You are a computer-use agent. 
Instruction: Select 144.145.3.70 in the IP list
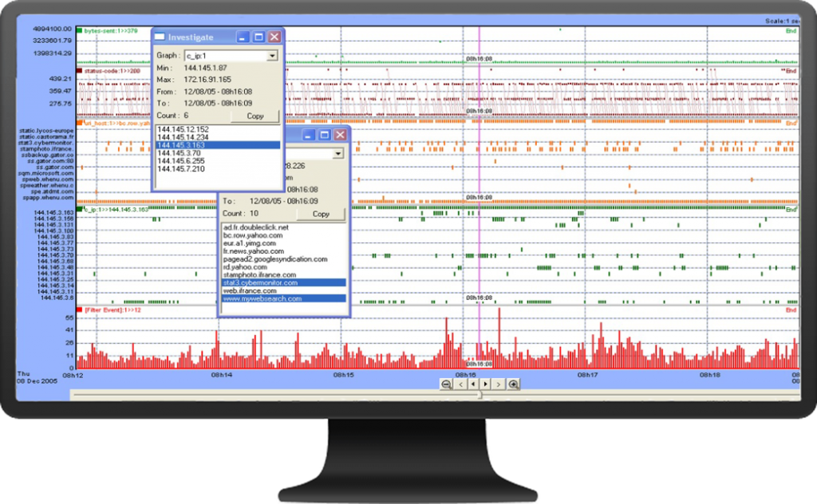coord(179,153)
